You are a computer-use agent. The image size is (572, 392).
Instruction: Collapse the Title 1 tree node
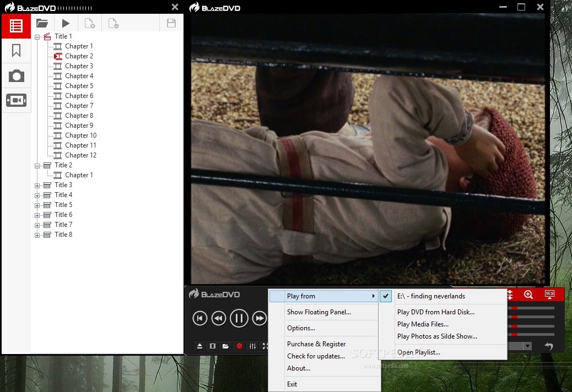[37, 37]
